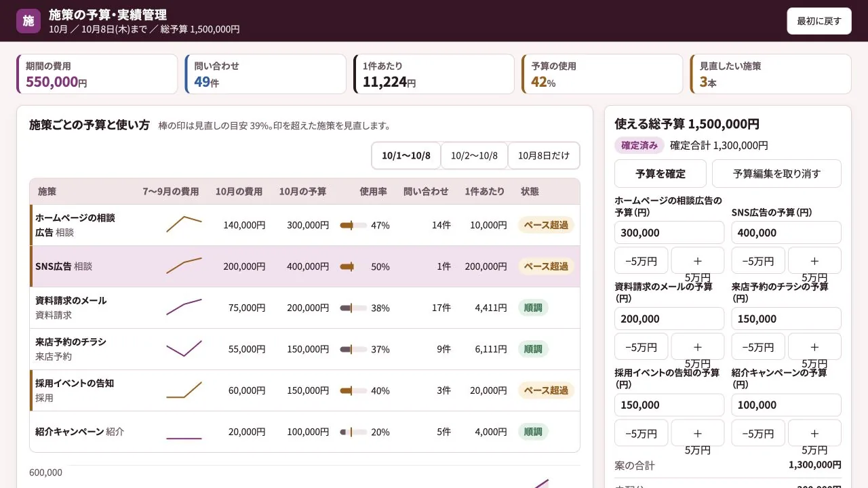Confirm the budget with 予算を確定

pos(660,174)
